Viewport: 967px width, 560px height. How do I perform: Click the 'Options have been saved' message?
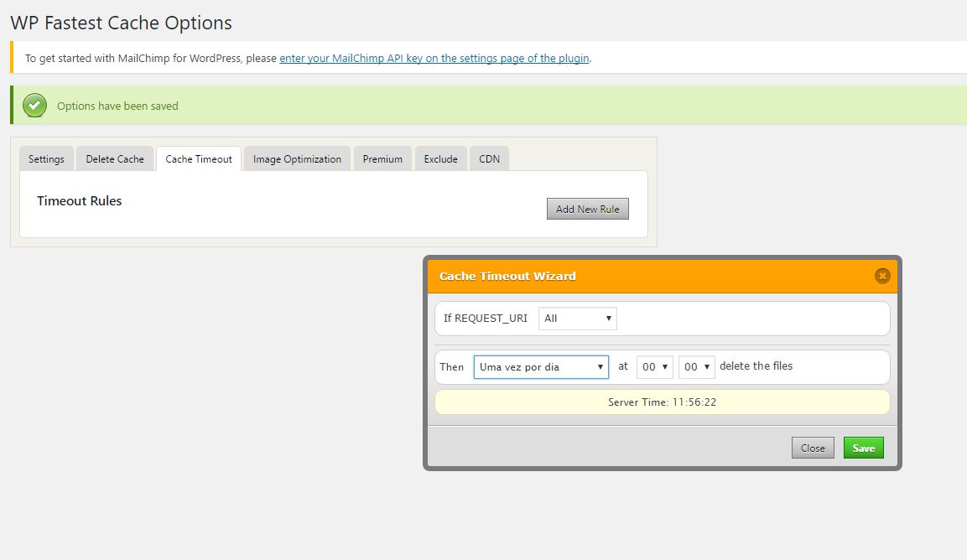click(x=117, y=106)
